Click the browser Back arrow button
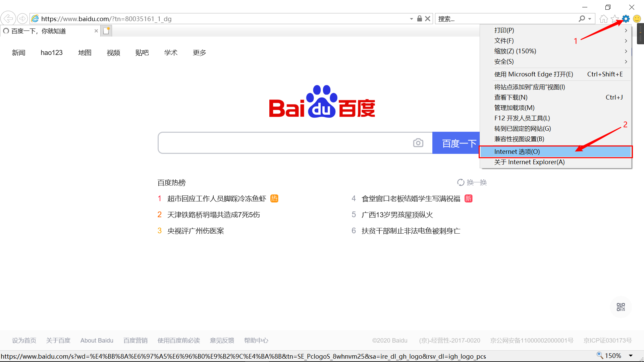This screenshot has height=362, width=644. point(8,19)
